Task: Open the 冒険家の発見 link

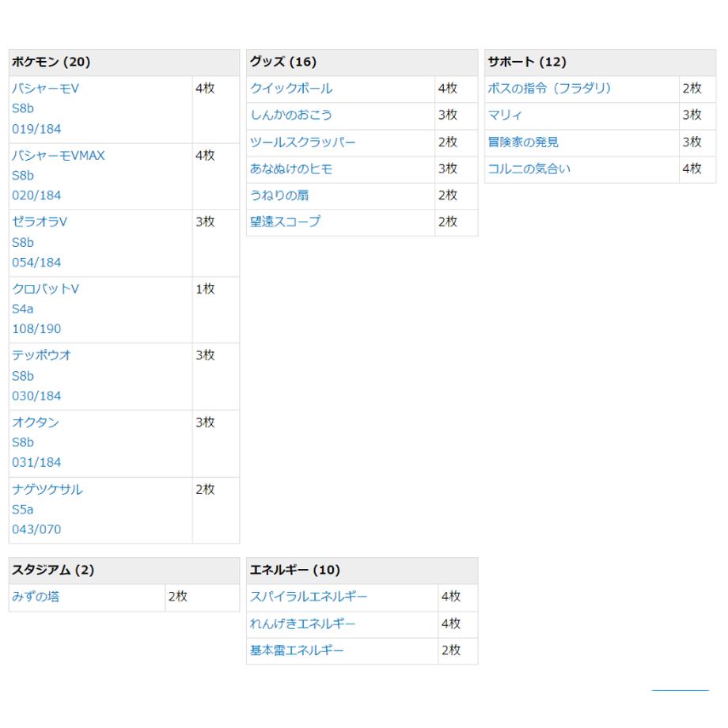Action: pyautogui.click(x=523, y=142)
